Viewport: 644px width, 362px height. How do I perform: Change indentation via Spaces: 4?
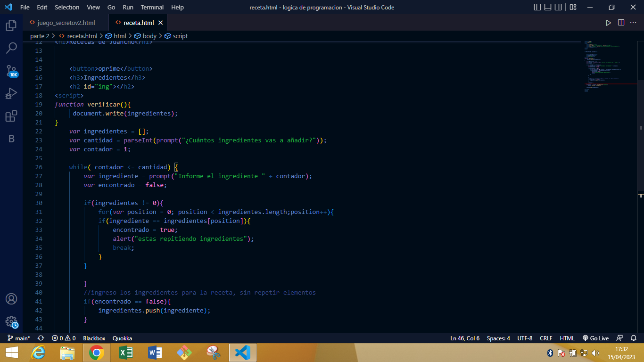click(x=498, y=338)
